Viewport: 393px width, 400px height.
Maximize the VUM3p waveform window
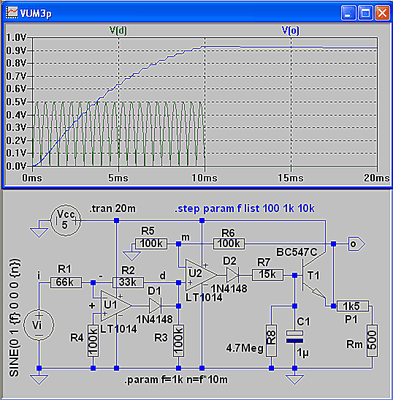(366, 13)
